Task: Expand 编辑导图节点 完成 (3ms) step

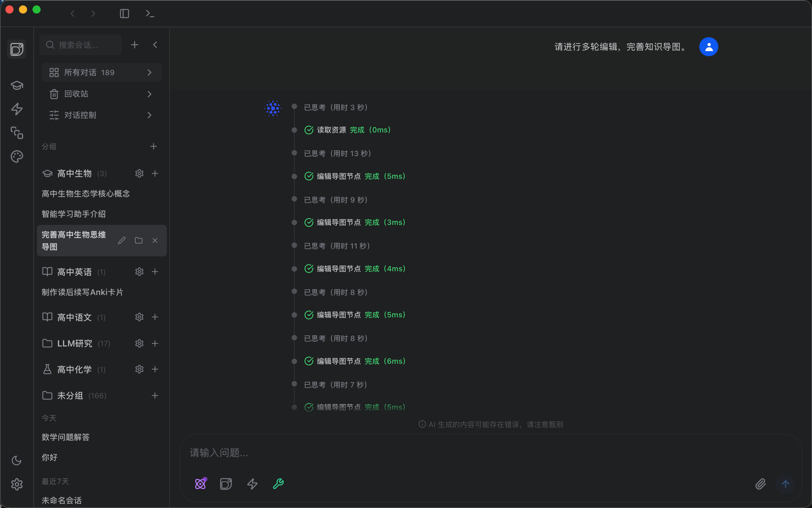Action: [355, 223]
